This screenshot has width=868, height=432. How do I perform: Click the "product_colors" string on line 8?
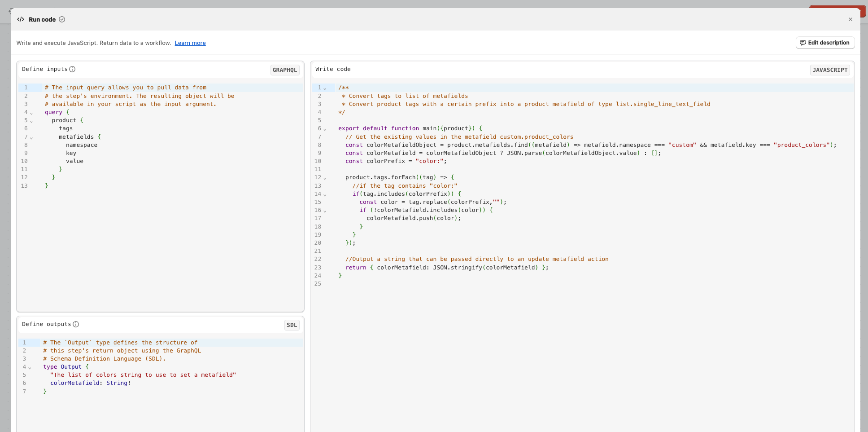[x=801, y=145]
